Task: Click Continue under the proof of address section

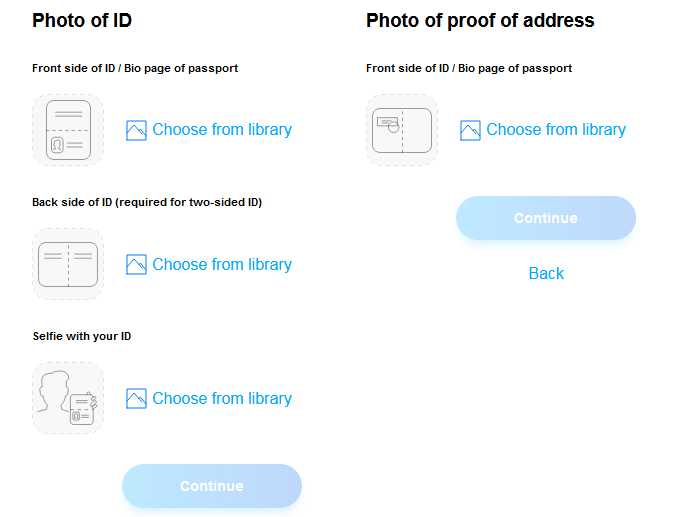Action: [x=546, y=218]
